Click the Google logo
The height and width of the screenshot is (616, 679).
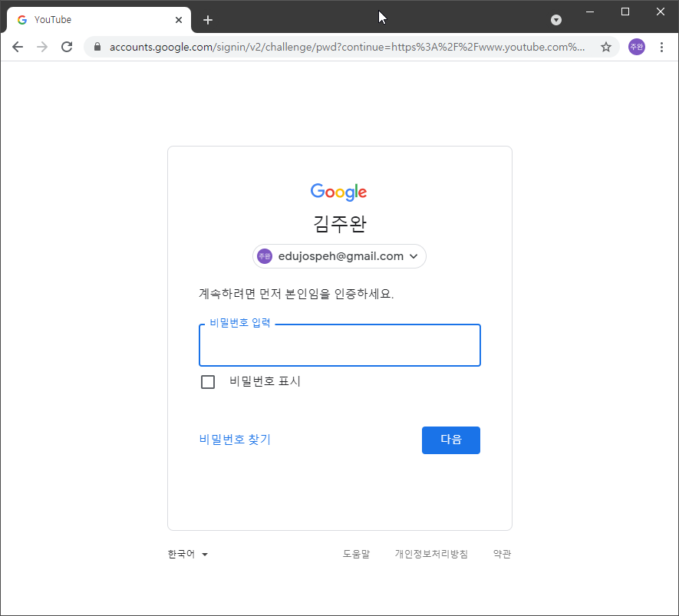coord(338,192)
